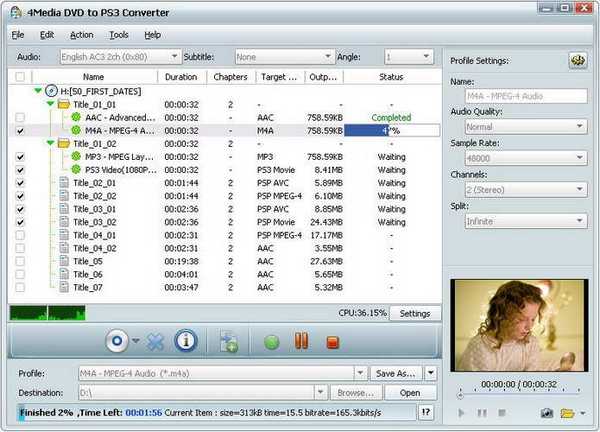Open the Angle dropdown

(409, 57)
